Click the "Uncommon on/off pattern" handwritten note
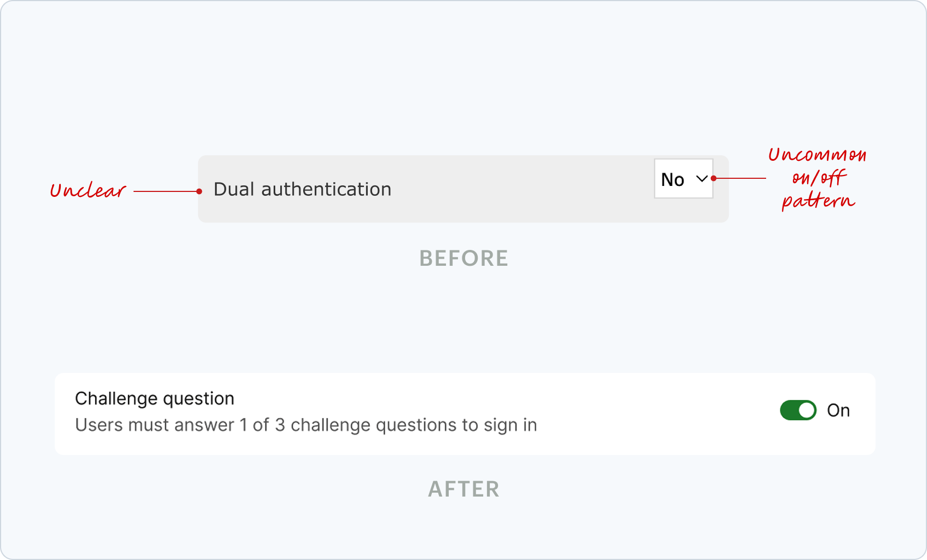Screen dimensions: 927x560 click(818, 177)
